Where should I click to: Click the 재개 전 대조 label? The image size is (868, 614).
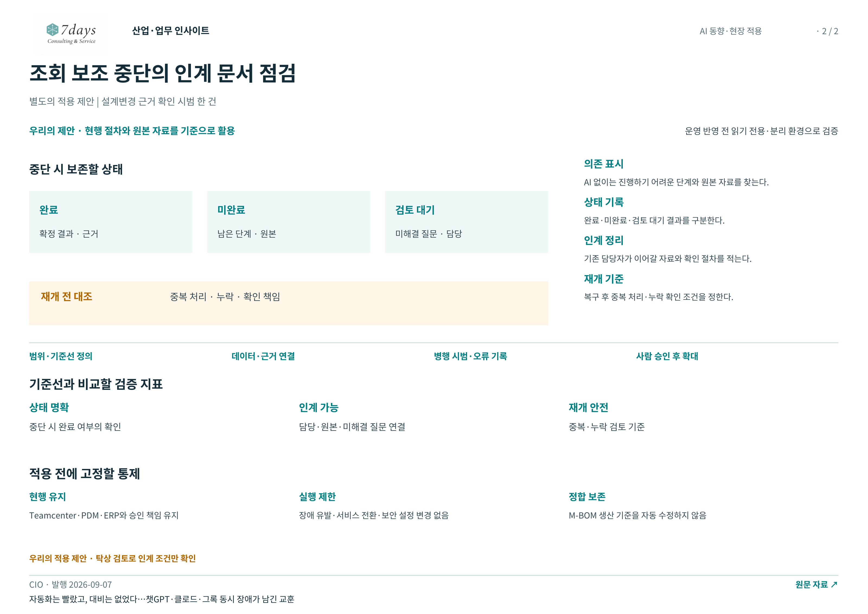pos(66,296)
